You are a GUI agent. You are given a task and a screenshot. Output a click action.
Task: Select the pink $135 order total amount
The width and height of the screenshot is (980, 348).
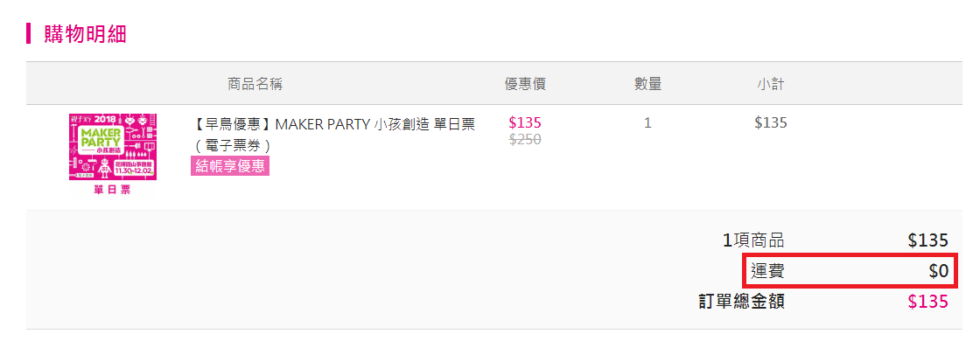(928, 302)
